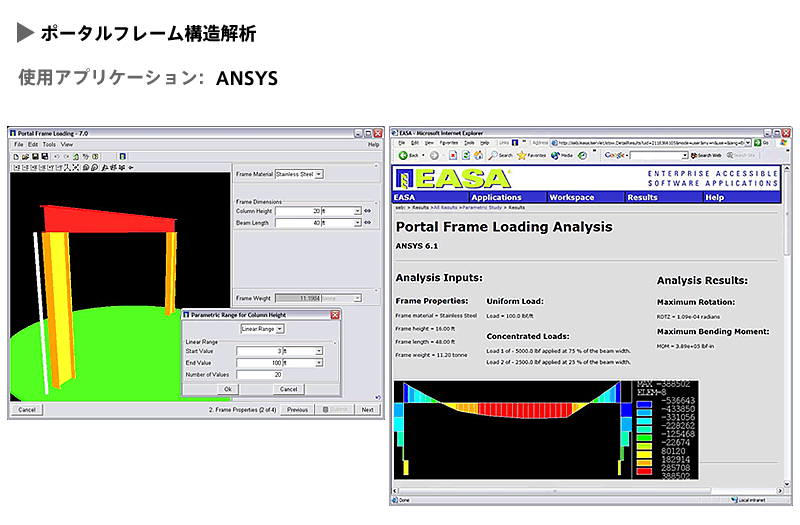Click the All Results breadcrumb link
Viewport: 800px width, 525px height.
coord(445,208)
